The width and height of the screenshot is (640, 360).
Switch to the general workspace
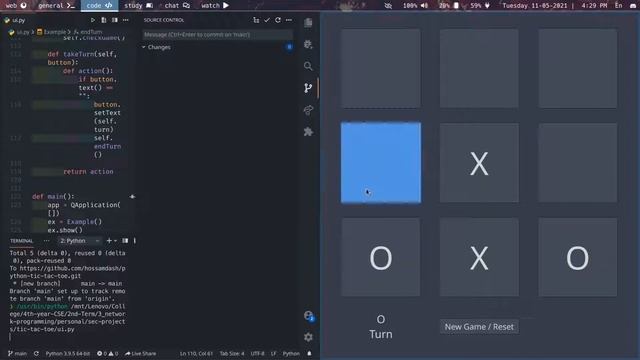pyautogui.click(x=57, y=5)
